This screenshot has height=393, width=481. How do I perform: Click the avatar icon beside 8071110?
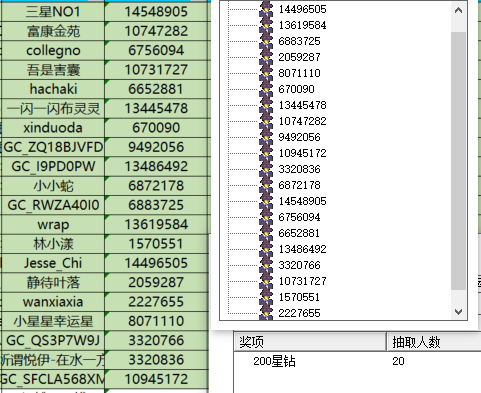[x=266, y=73]
